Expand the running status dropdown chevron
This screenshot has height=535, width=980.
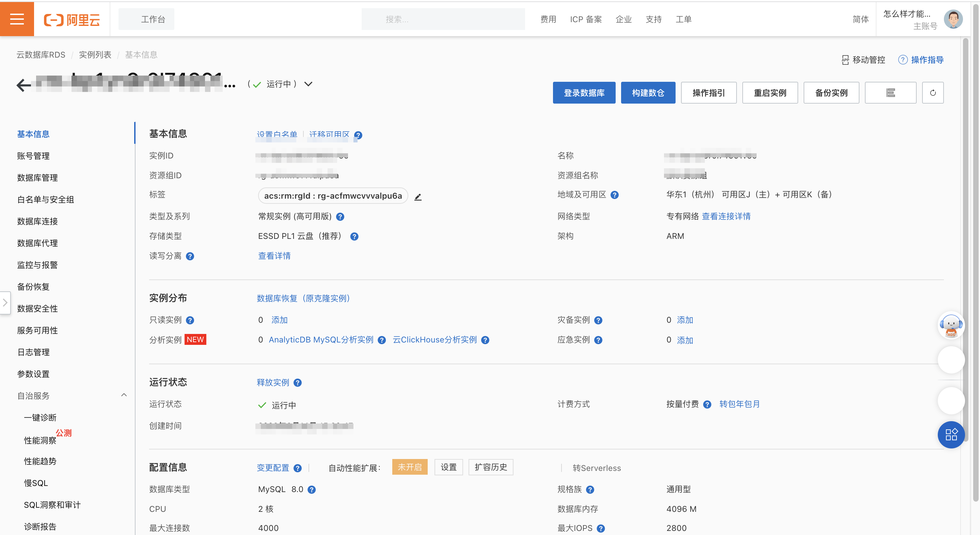click(308, 84)
